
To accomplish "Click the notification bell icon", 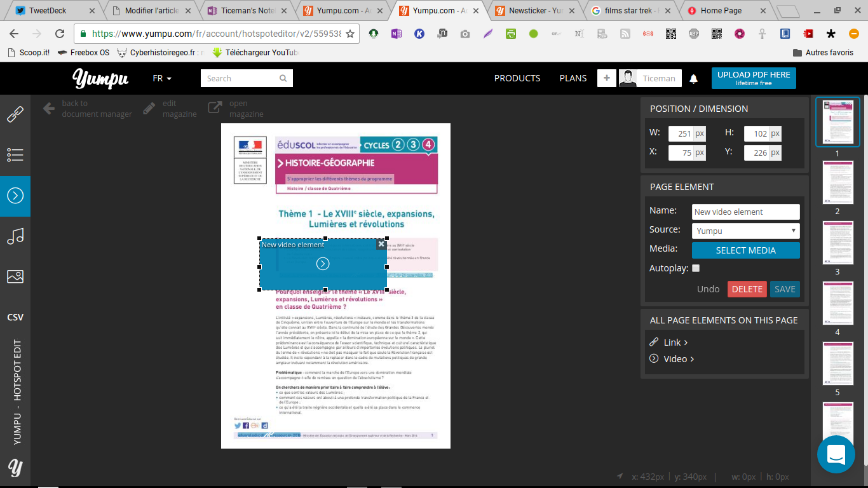I will pyautogui.click(x=694, y=79).
